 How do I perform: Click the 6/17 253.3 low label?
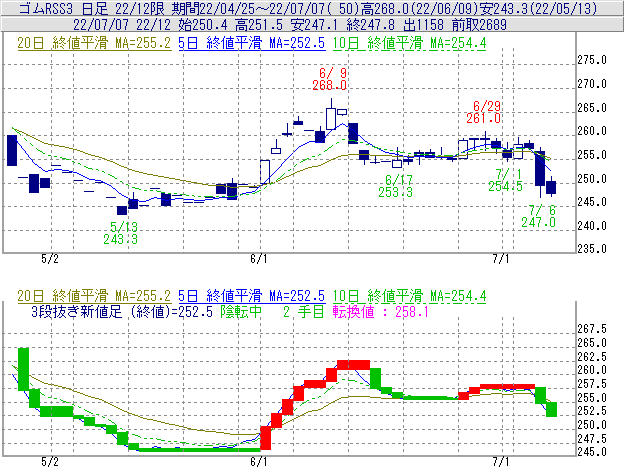(396, 186)
